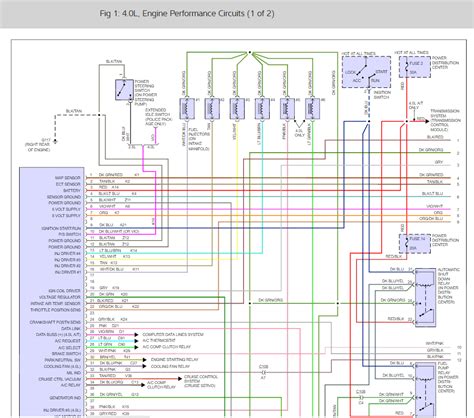Screen dimensions: 474x418
Task: Click the P/S SWITCH pin label
Action: (70, 234)
